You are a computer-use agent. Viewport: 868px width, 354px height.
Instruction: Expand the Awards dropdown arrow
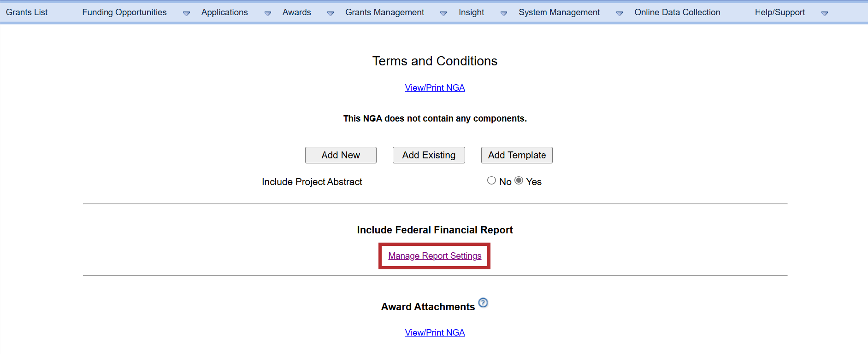coord(330,13)
